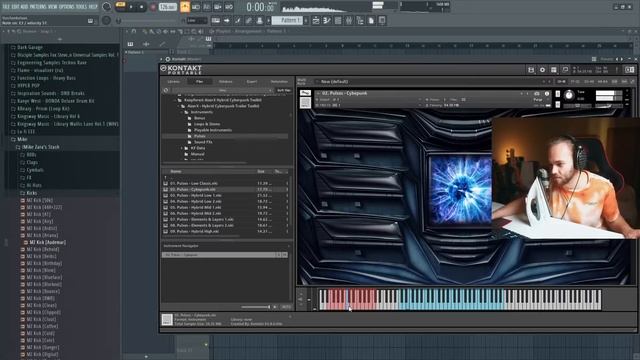Select rack page 49-64
Image resolution: width=640 pixels, height=360 pixels.
[x=602, y=82]
